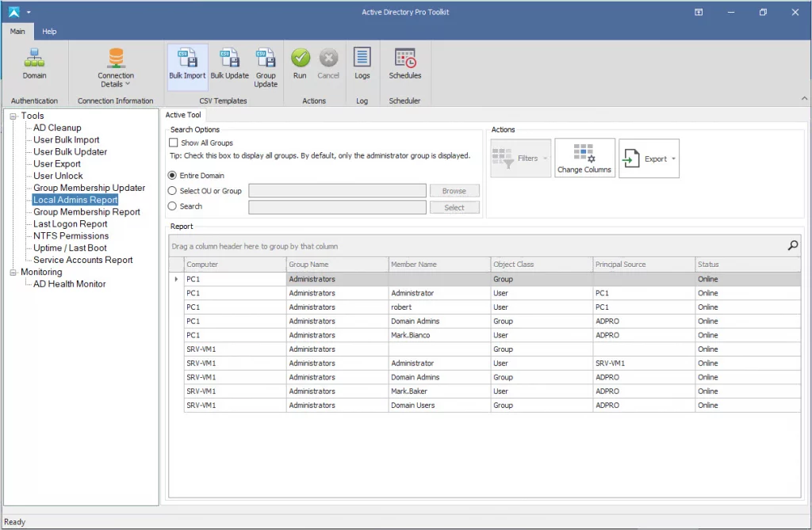Click the Export button
Image resolution: width=812 pixels, height=530 pixels.
[649, 158]
